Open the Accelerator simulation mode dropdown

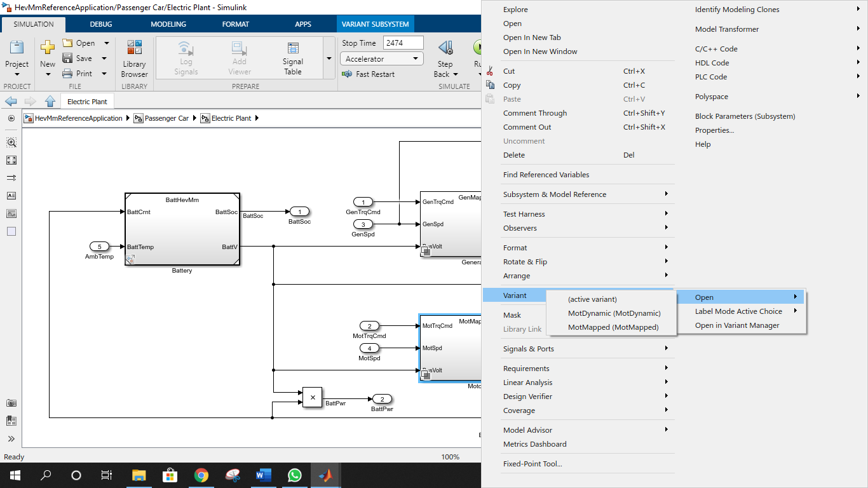point(416,58)
